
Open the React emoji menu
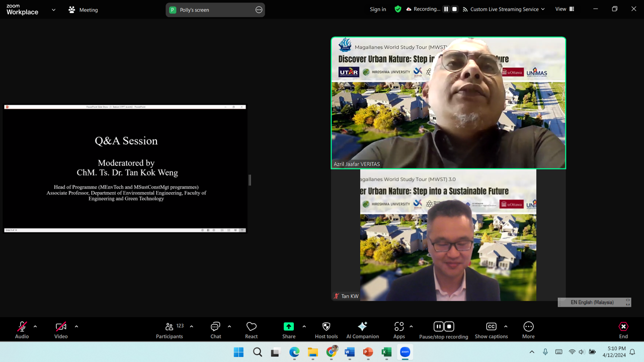251,330
